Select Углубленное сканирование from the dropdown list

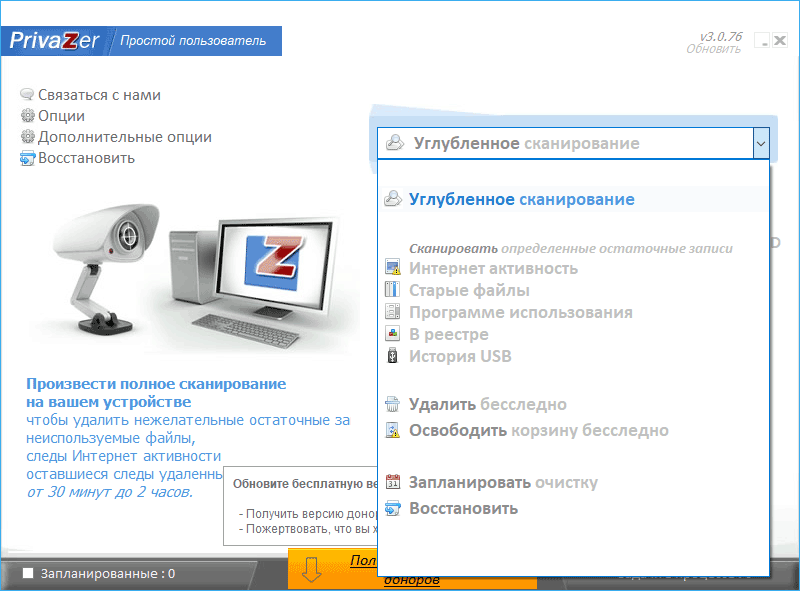pyautogui.click(x=573, y=199)
